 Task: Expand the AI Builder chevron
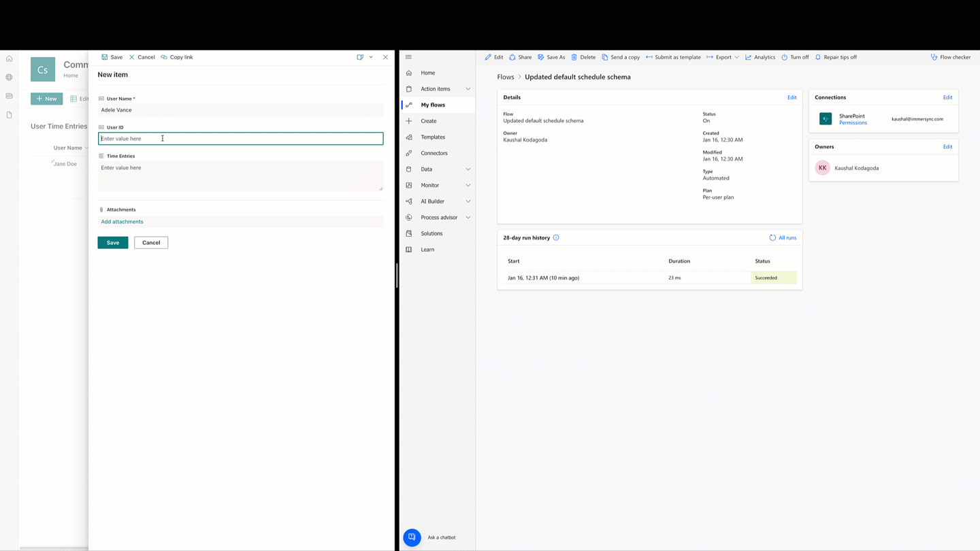point(468,201)
